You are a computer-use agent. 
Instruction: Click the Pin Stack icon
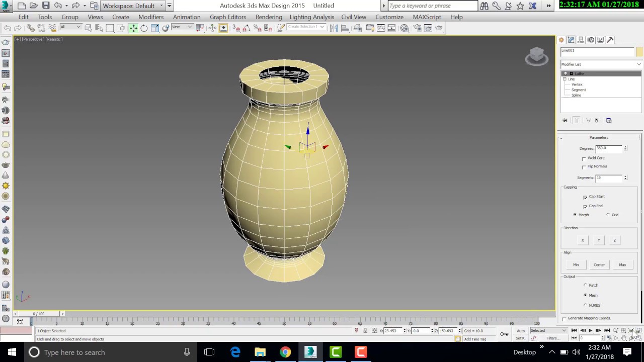[x=565, y=120]
